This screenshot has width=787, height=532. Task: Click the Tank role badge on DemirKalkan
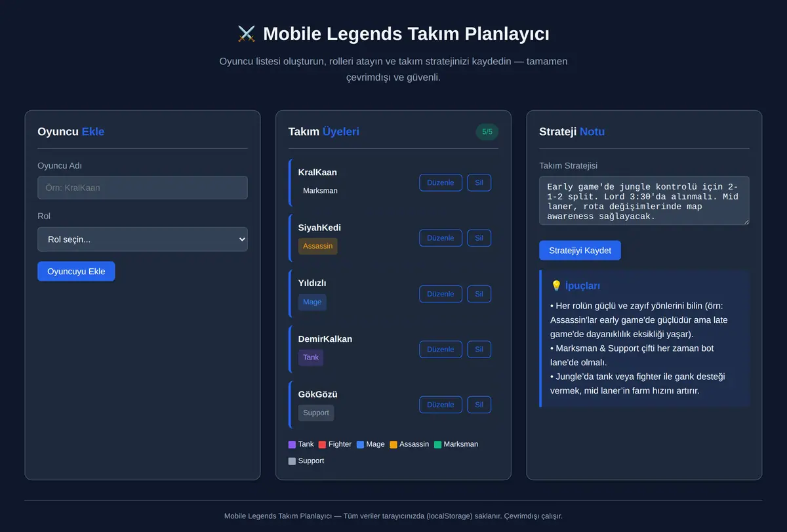tap(311, 358)
